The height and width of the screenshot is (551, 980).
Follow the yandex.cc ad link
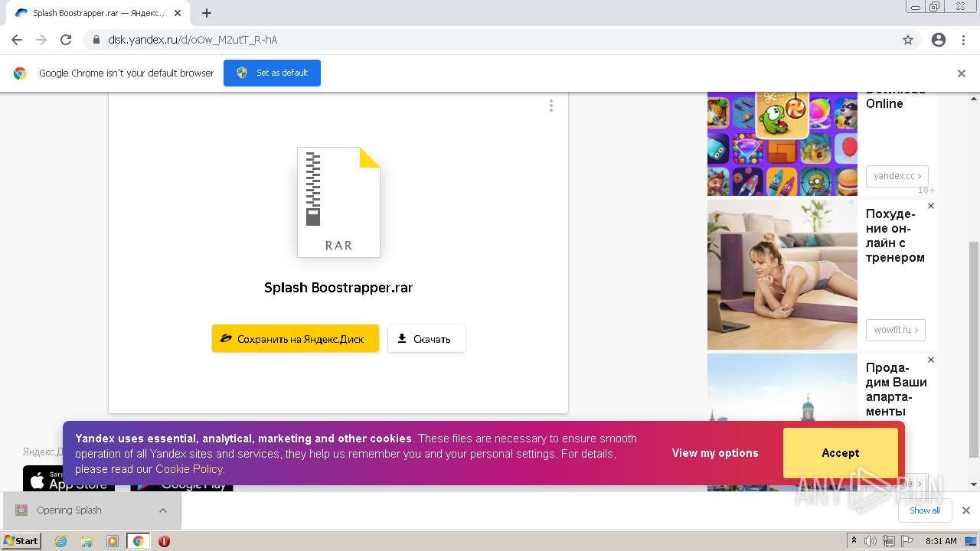click(x=897, y=176)
